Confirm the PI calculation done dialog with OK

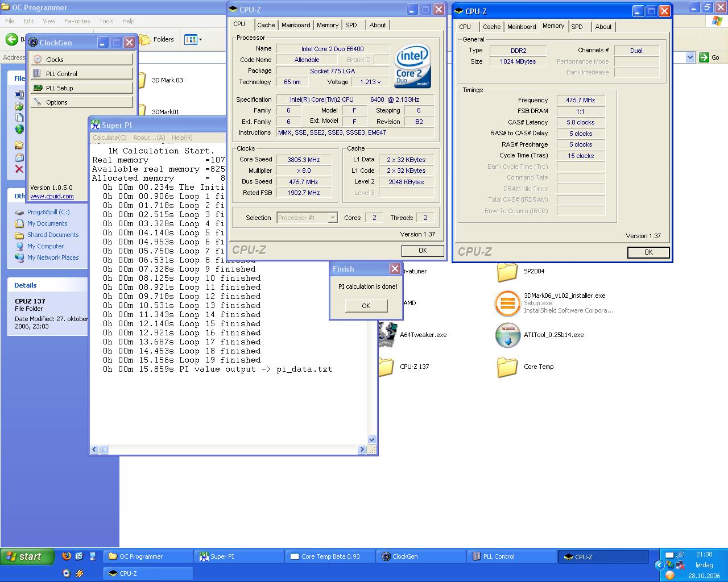coord(366,306)
